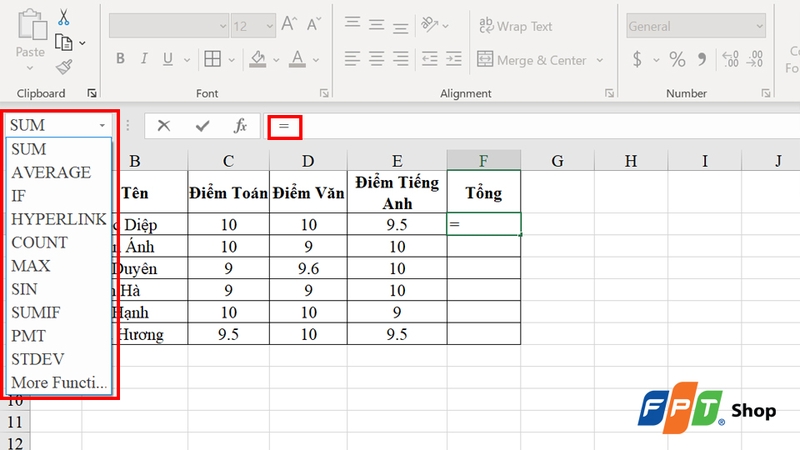Click the Cut scissors icon
The height and width of the screenshot is (450, 800).
coord(63,17)
